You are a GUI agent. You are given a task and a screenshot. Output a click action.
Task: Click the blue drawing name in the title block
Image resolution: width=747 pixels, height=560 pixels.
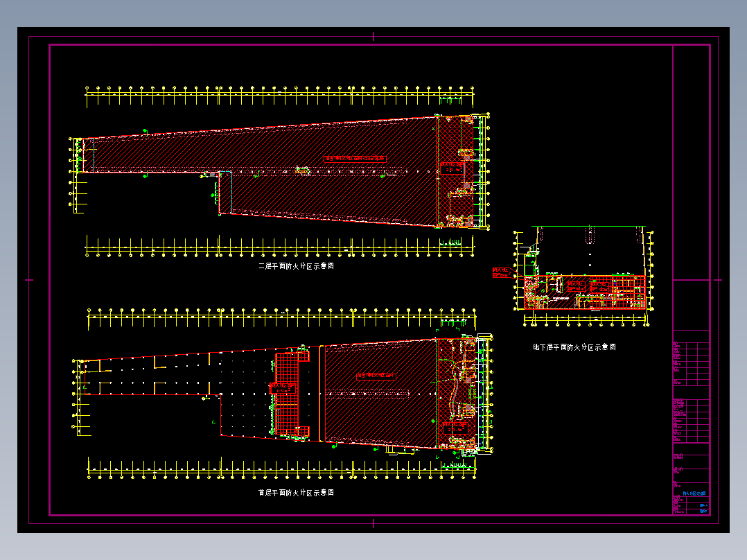pyautogui.click(x=694, y=493)
